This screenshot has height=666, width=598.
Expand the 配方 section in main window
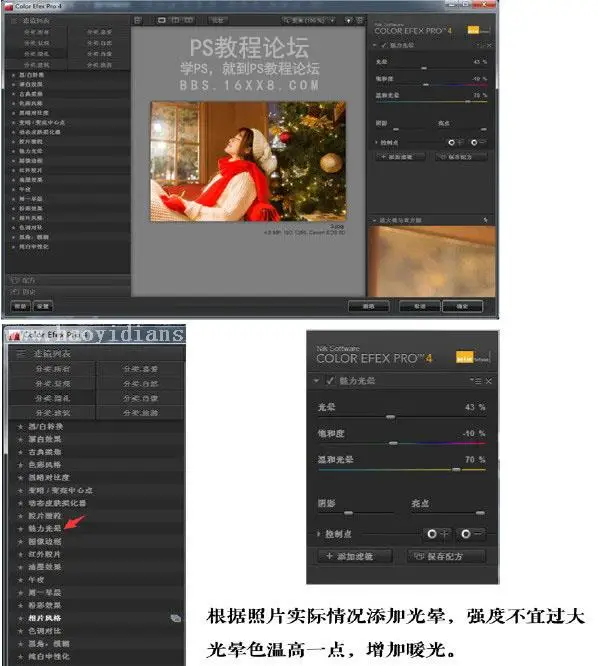(x=68, y=280)
